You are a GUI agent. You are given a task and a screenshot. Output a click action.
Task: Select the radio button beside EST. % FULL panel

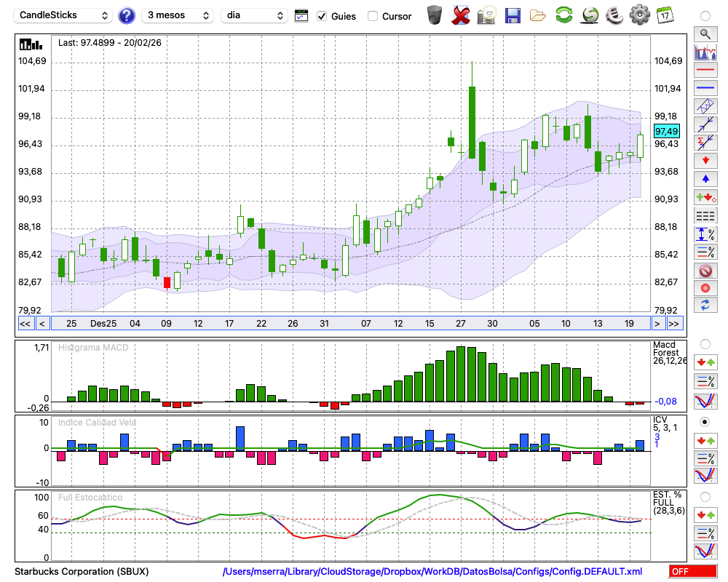[705, 497]
